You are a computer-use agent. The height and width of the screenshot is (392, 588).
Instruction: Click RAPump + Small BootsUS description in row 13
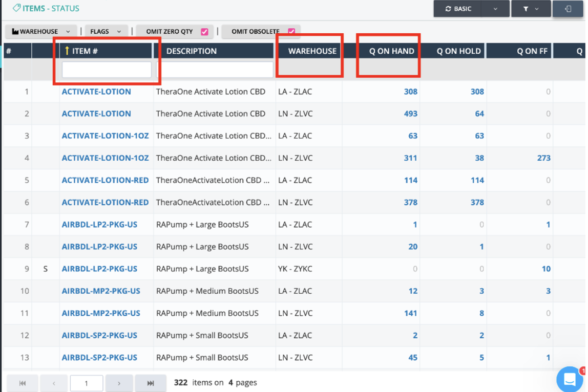pos(202,358)
